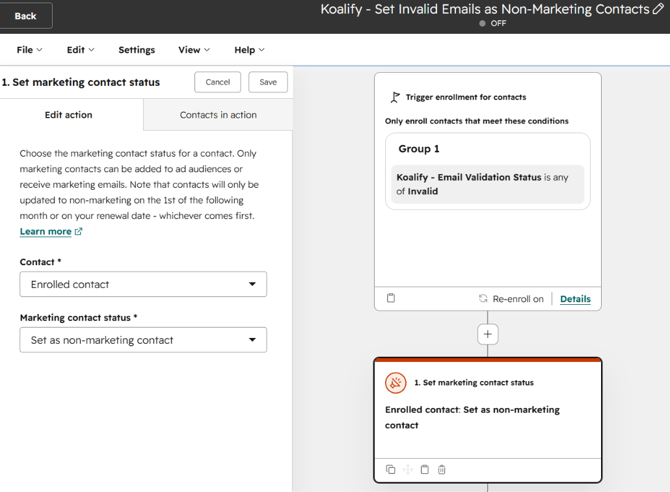
Task: Save the marketing contact status action
Action: click(268, 82)
